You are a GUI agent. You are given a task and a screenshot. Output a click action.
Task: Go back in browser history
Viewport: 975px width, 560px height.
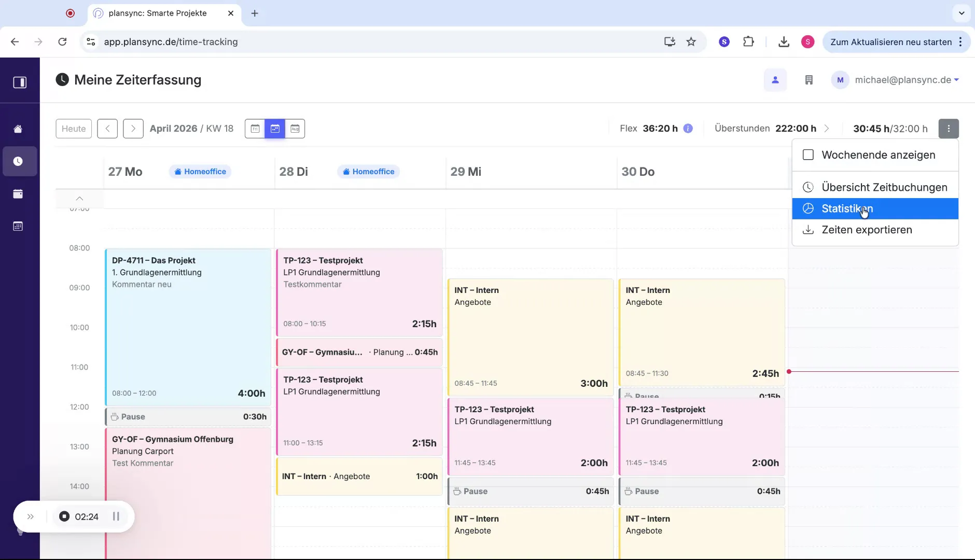point(15,42)
